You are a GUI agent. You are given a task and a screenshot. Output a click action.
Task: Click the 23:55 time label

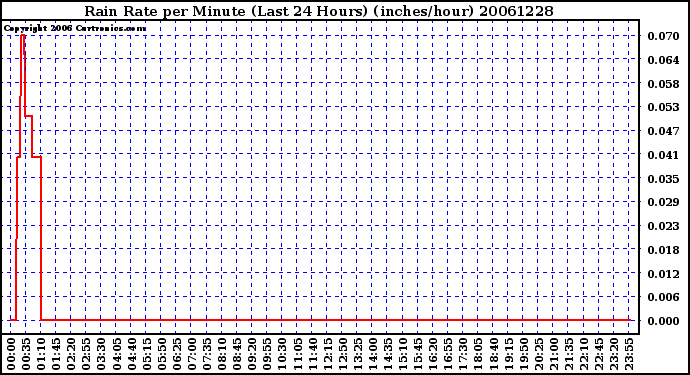[x=629, y=354]
